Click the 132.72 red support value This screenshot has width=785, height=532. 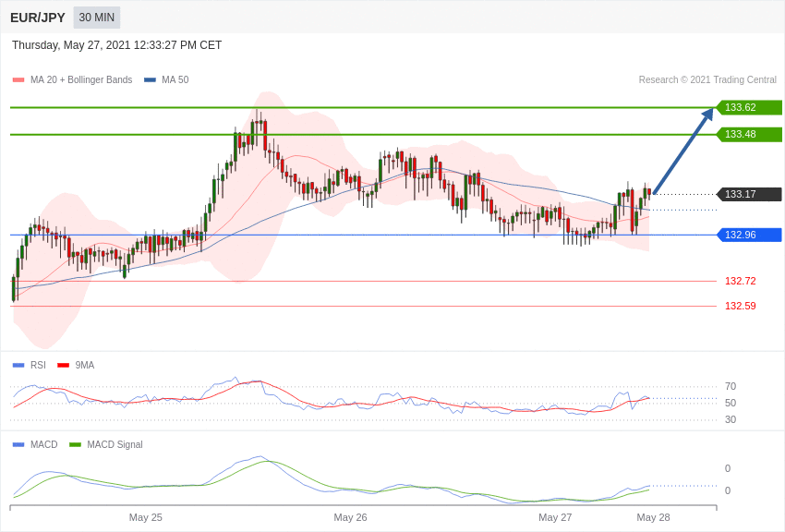741,281
